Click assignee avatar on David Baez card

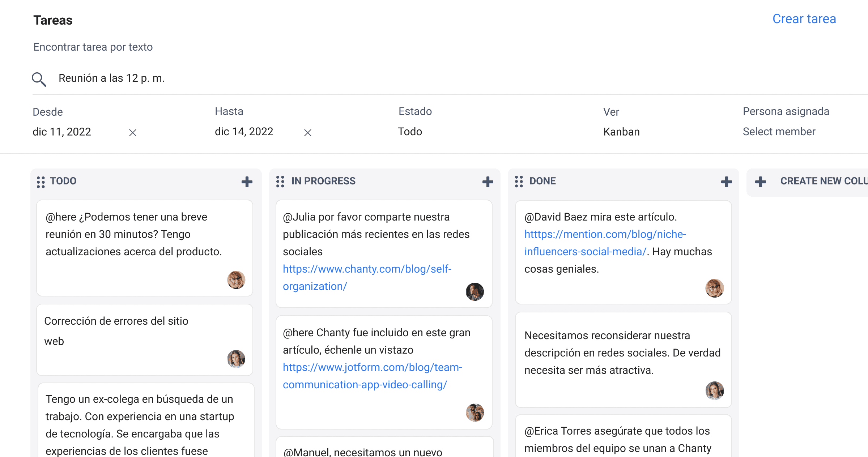coord(714,288)
